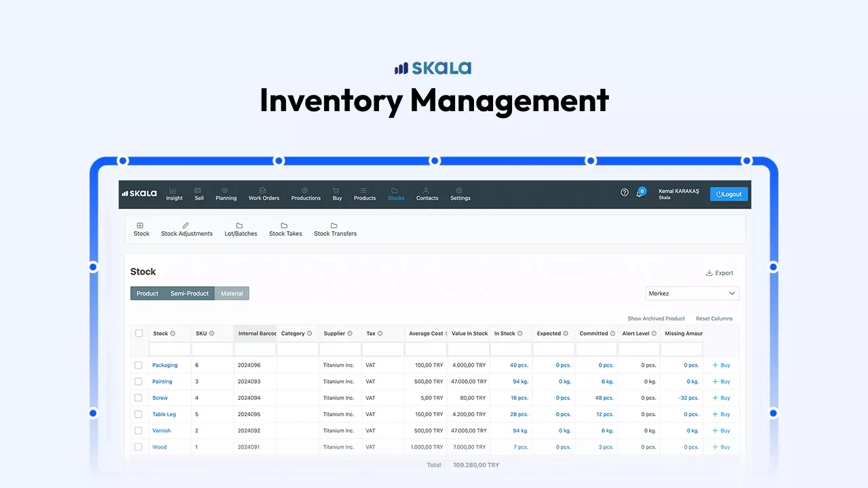Go to Work Orders nav icon
868x488 pixels.
[263, 190]
